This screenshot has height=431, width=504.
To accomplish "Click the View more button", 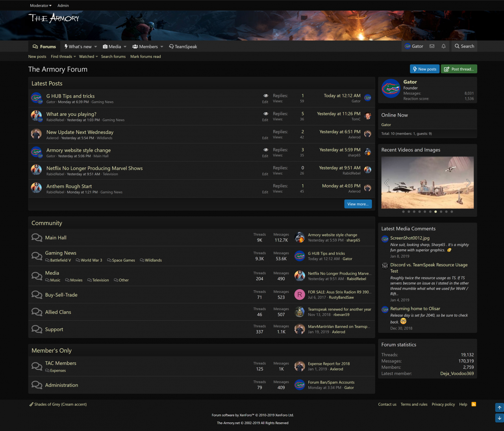I will pyautogui.click(x=358, y=204).
